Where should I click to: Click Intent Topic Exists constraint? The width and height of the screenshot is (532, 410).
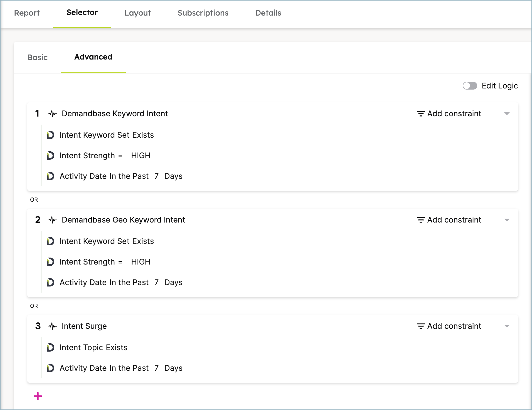click(93, 347)
